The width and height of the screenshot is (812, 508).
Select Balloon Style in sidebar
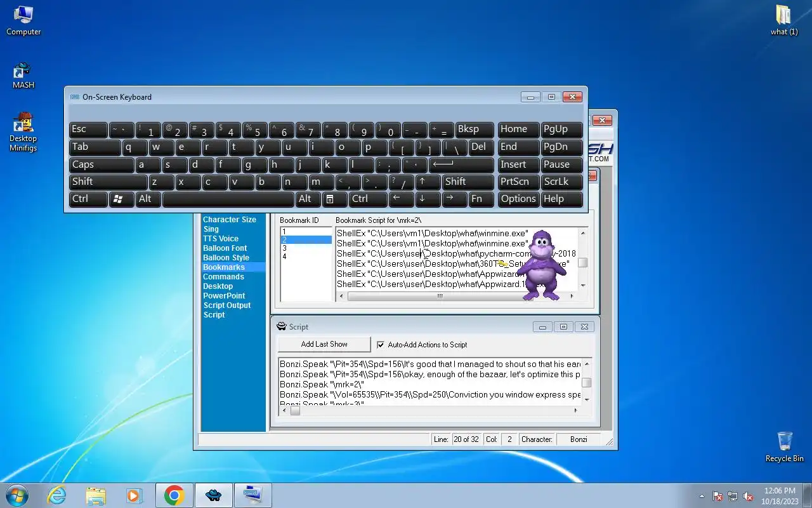(x=226, y=258)
